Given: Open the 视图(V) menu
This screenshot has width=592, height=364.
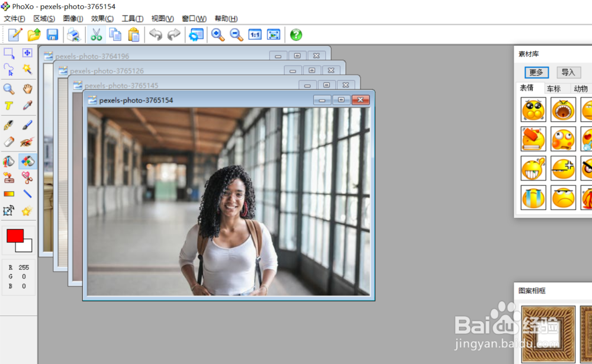Looking at the screenshot, I should 162,18.
